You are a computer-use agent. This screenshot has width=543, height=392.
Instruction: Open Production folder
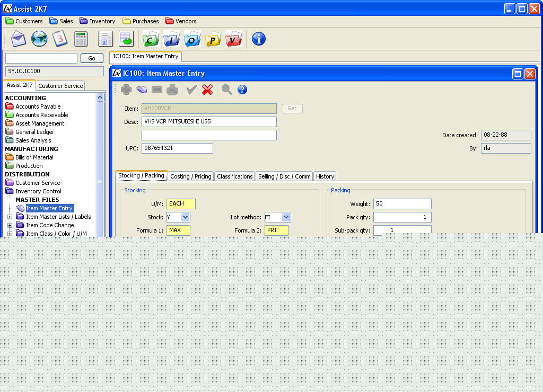(x=24, y=166)
